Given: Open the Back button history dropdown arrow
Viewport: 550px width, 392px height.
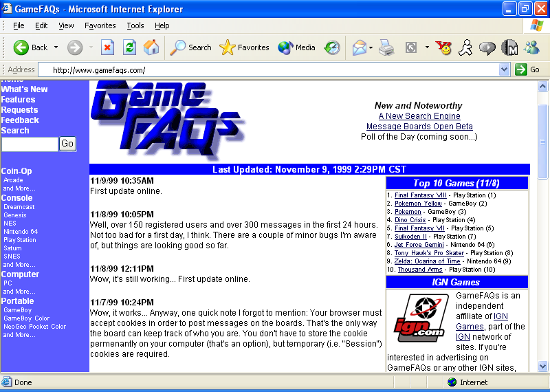Looking at the screenshot, I should point(56,47).
